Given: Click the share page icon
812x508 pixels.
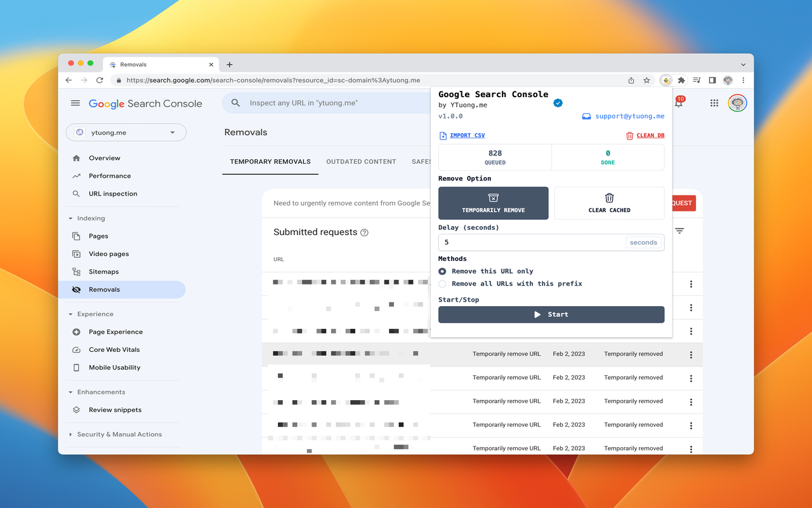Looking at the screenshot, I should click(x=631, y=80).
